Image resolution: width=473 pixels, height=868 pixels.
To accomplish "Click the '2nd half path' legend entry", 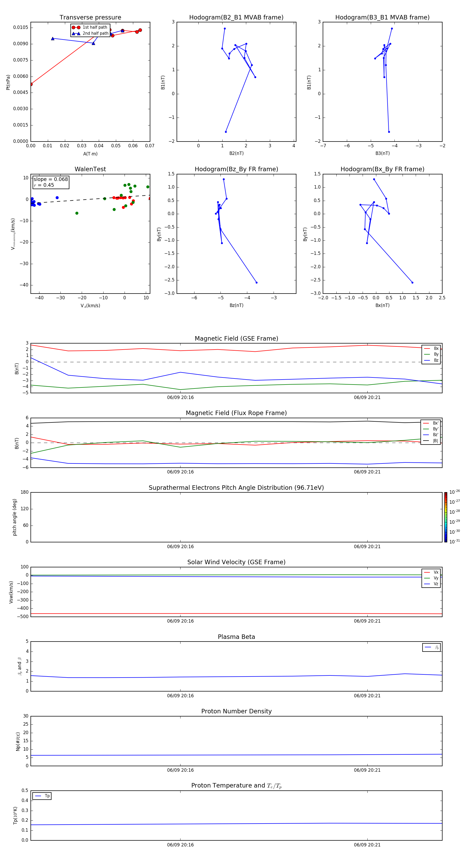I will tap(90, 33).
